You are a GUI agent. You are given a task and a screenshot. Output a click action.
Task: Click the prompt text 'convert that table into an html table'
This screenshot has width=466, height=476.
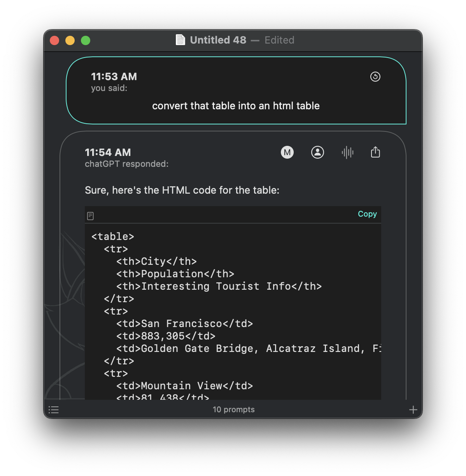(x=236, y=106)
